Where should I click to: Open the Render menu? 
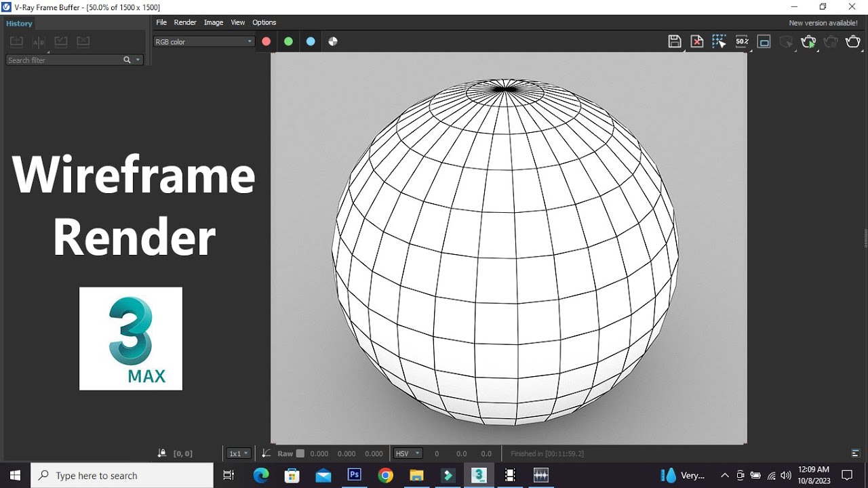(185, 22)
